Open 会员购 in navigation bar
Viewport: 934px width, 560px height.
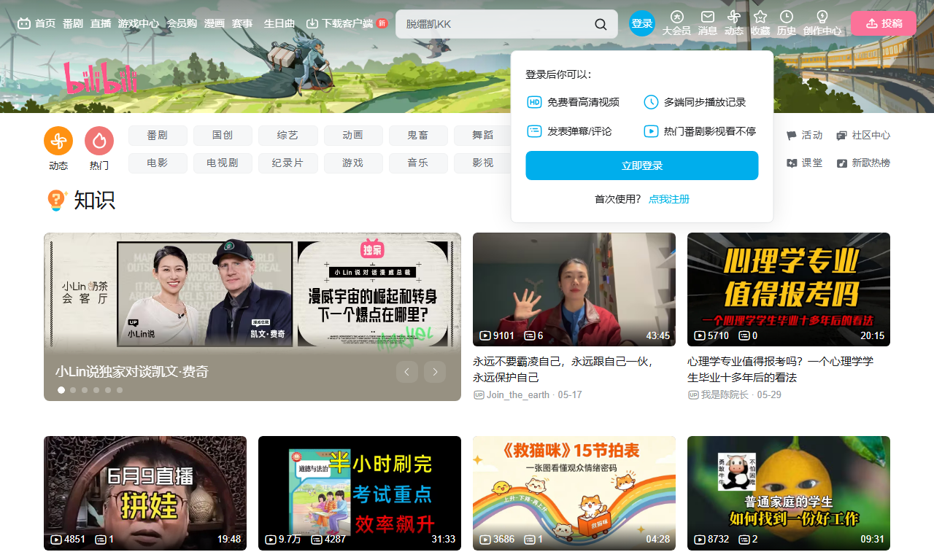(x=182, y=23)
